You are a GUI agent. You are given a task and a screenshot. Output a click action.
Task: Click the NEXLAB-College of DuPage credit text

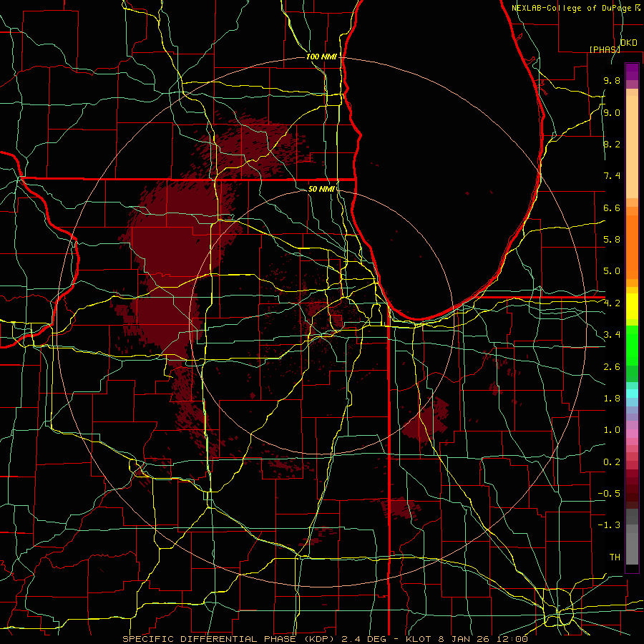click(572, 8)
